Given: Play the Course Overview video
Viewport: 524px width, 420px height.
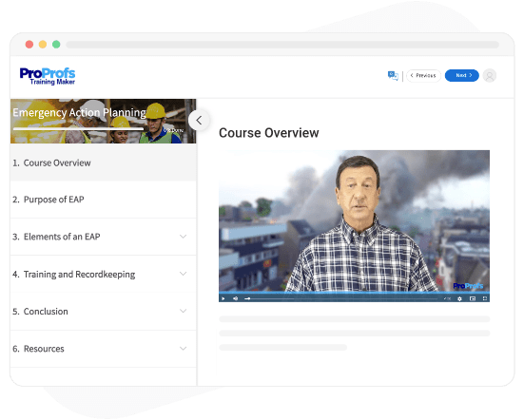Looking at the screenshot, I should [223, 298].
